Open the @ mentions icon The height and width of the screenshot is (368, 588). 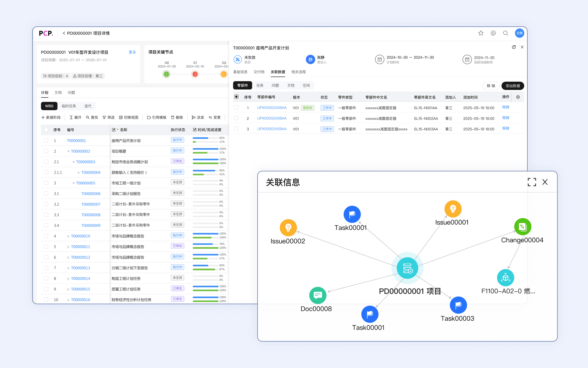(493, 33)
